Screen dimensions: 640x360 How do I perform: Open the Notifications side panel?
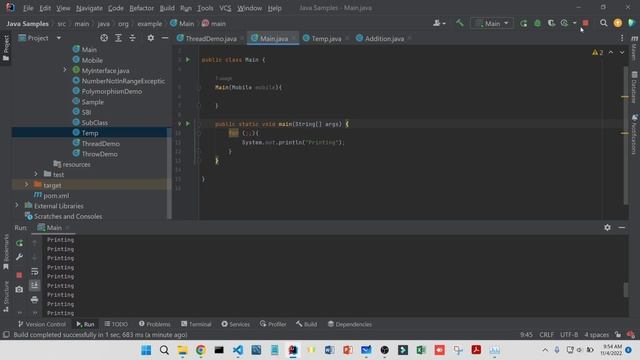634,135
